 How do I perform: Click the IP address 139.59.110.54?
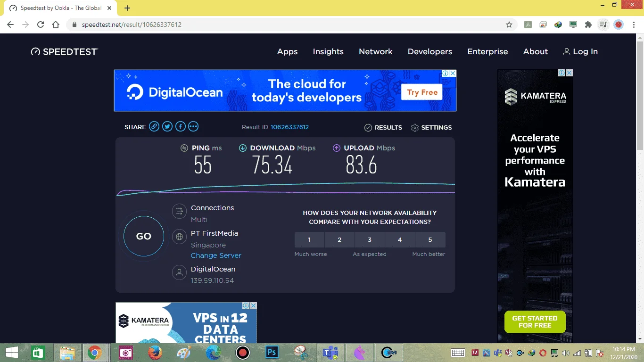212,280
